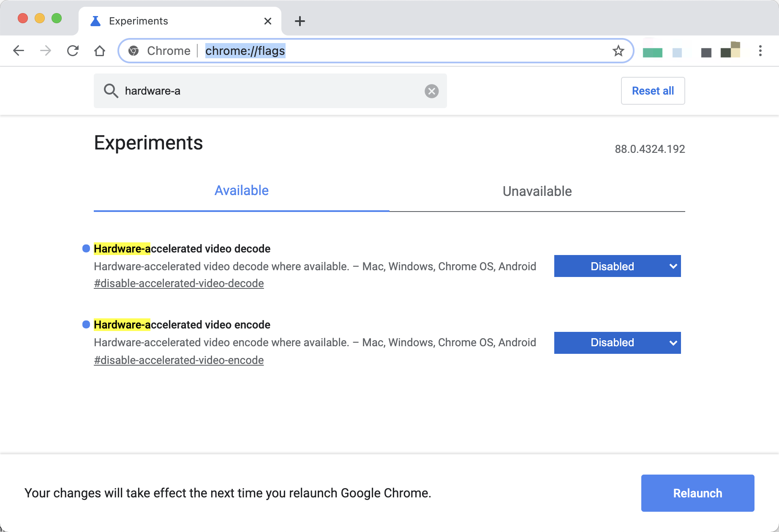Clear the flags search field
The width and height of the screenshot is (779, 532).
(x=431, y=91)
